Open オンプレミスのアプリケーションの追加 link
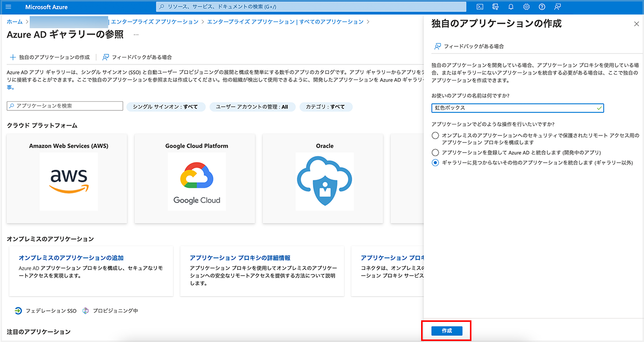The width and height of the screenshot is (644, 342). 71,258
